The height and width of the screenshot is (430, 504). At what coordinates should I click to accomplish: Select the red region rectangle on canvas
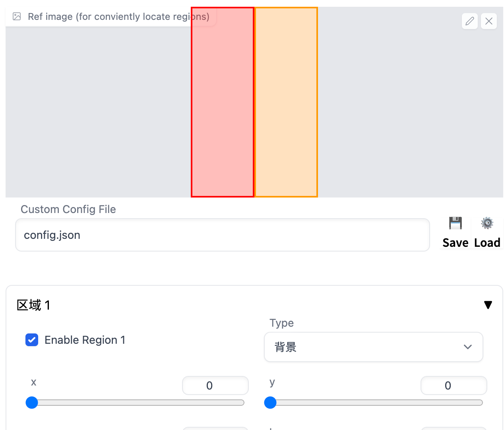[223, 107]
